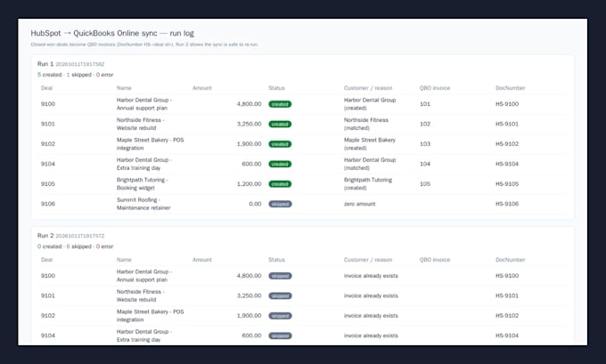Click 'Harbor Dental Group (created)' customer cell
The height and width of the screenshot is (364, 606).
pos(370,104)
